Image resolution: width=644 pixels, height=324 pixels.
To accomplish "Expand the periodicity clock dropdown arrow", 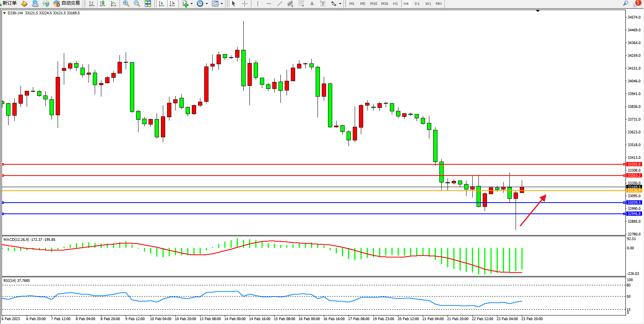I will 207,4.
